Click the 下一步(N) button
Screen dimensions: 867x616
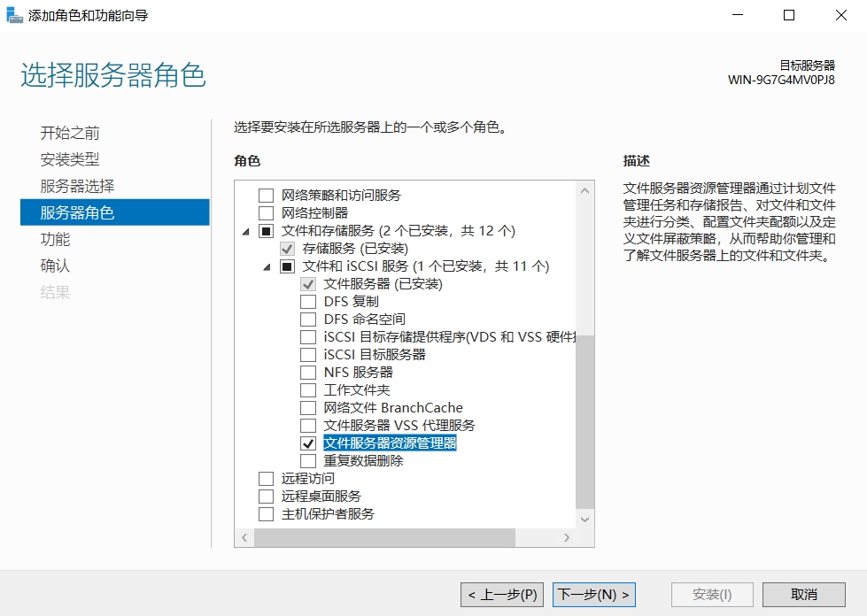pos(594,595)
